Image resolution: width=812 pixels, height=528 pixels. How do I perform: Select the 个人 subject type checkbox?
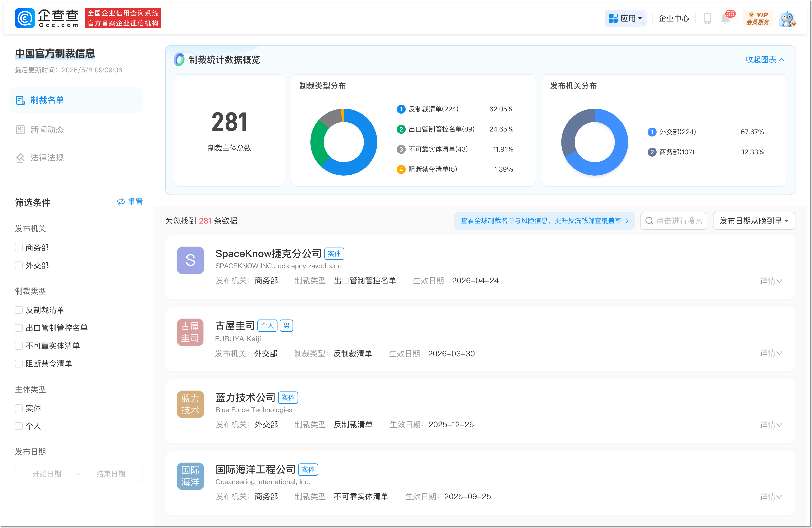coord(19,426)
